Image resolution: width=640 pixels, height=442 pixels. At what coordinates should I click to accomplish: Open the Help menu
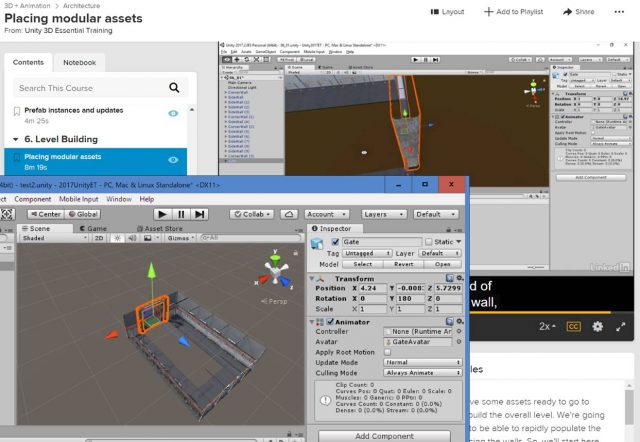(x=147, y=199)
